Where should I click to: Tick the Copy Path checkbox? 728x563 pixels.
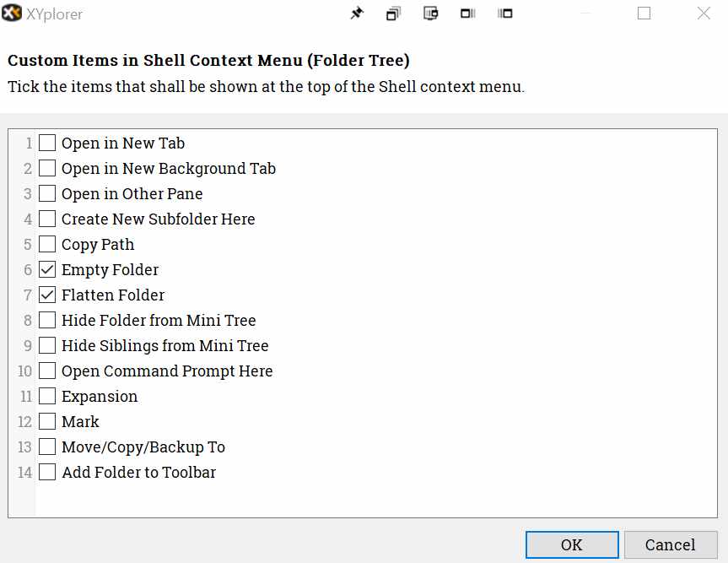48,245
